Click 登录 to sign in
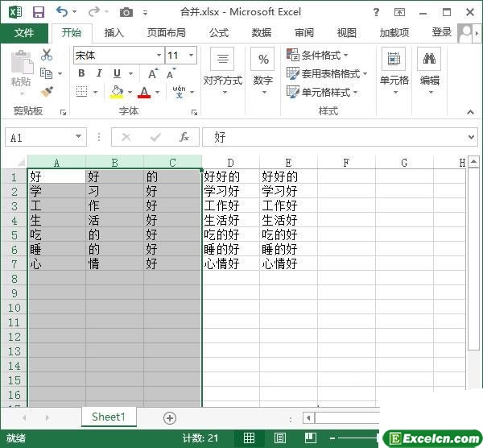 [x=442, y=32]
